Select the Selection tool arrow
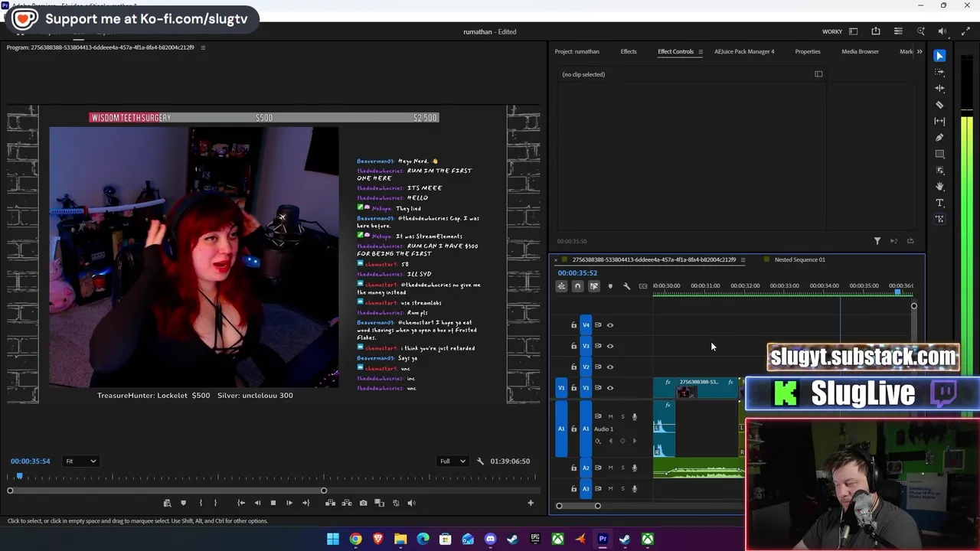The image size is (980, 551). pos(939,56)
